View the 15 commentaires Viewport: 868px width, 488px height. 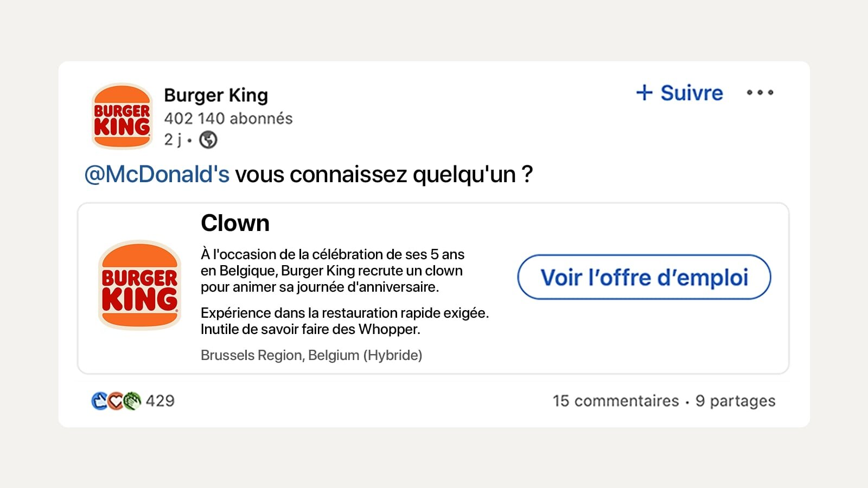point(616,401)
